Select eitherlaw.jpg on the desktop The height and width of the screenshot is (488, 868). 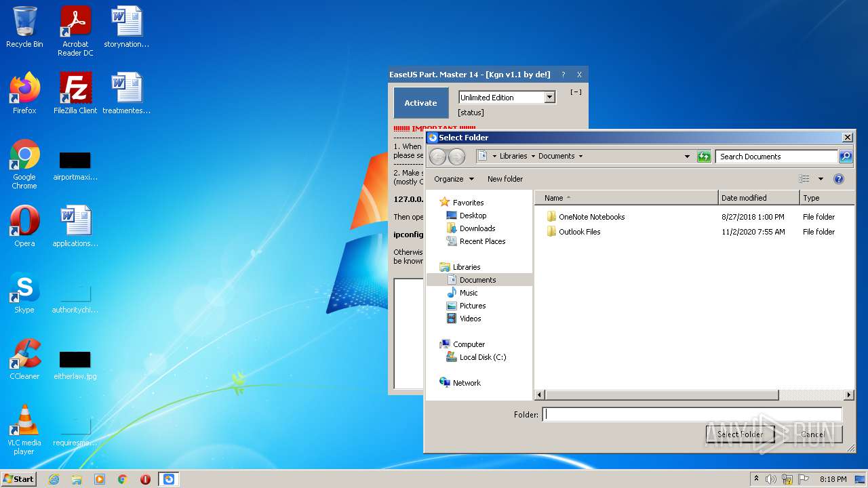coord(75,365)
